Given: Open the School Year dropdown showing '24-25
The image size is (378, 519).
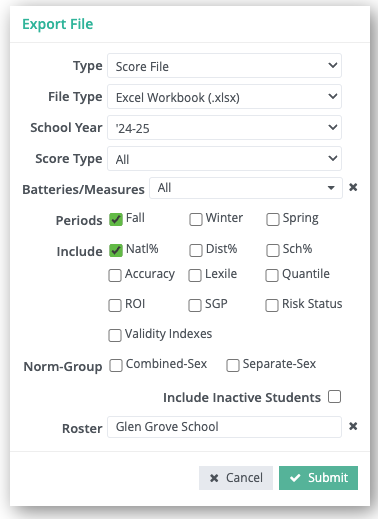Looking at the screenshot, I should 224,128.
